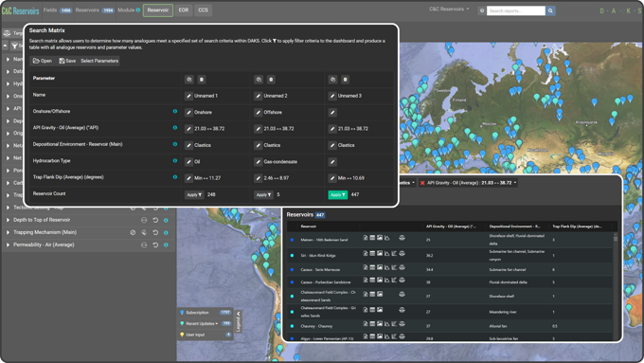Switch to the EOR module tab
This screenshot has height=363, width=644.
point(184,10)
